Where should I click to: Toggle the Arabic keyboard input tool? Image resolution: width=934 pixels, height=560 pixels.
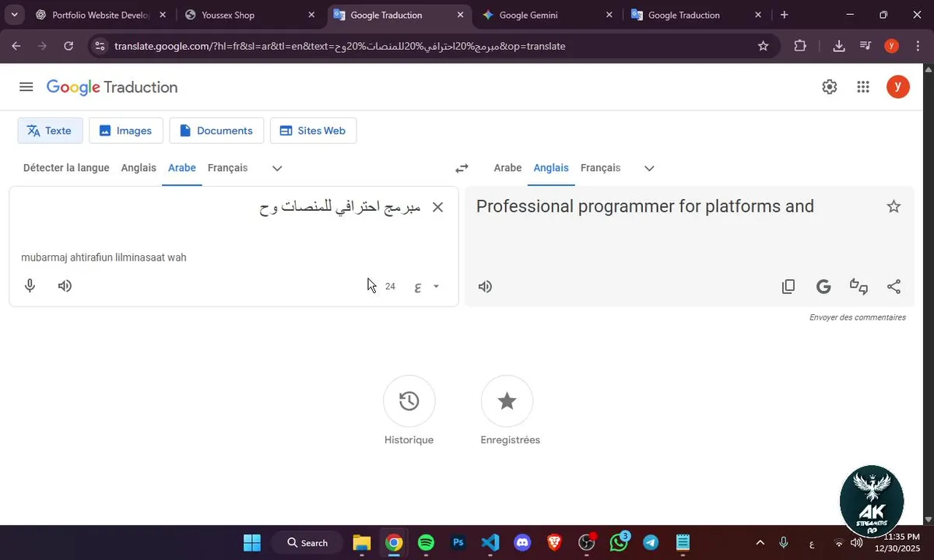click(x=418, y=286)
